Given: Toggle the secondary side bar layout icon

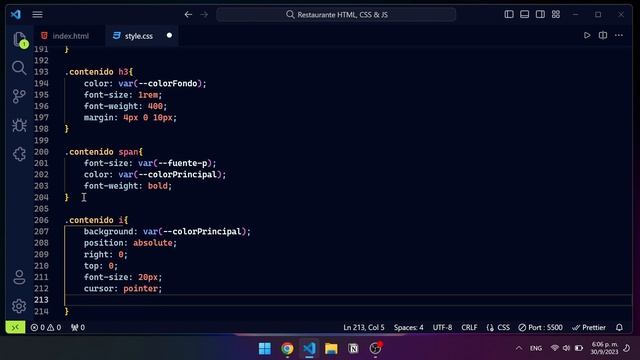Looking at the screenshot, I should pos(540,14).
